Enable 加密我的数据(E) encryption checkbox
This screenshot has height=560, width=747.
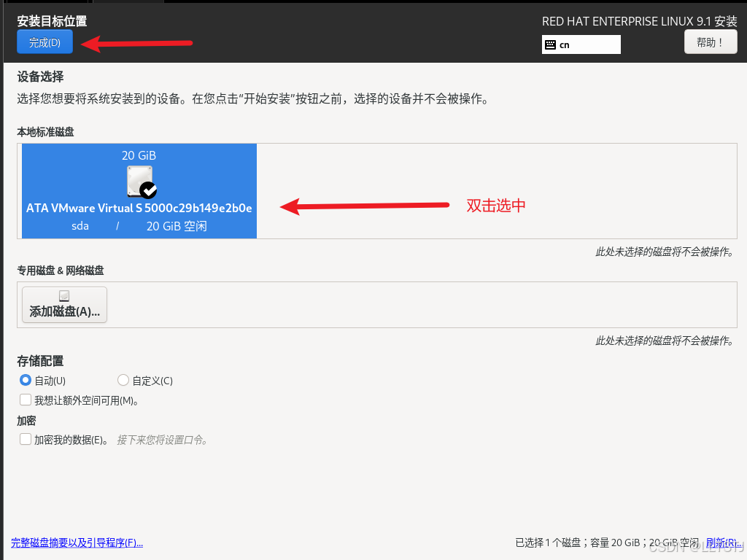(x=26, y=439)
